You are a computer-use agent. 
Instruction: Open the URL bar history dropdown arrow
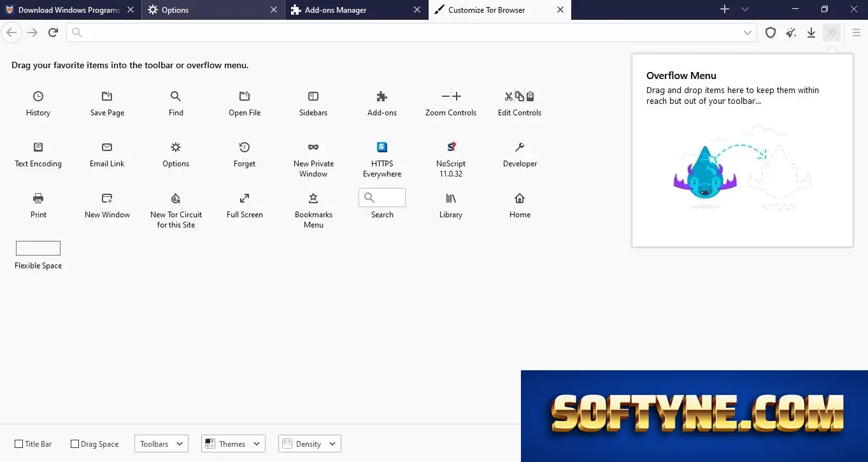click(748, 32)
